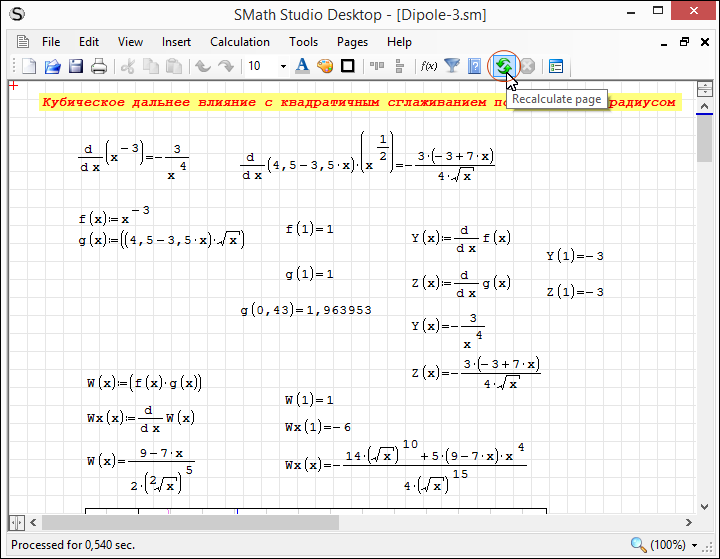Click the vertical scrollbar down arrow
Screen dimensions: 720x559
[705, 505]
